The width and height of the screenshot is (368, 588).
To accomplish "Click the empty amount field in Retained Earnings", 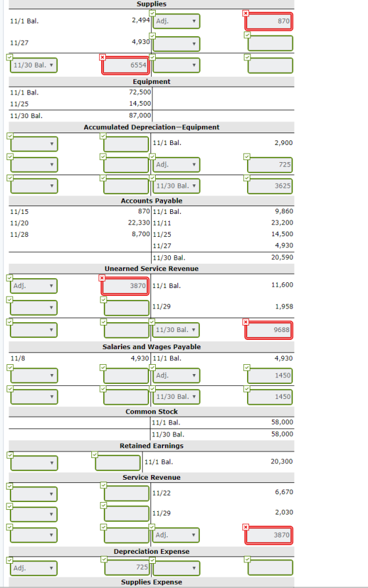I will 118,463.
